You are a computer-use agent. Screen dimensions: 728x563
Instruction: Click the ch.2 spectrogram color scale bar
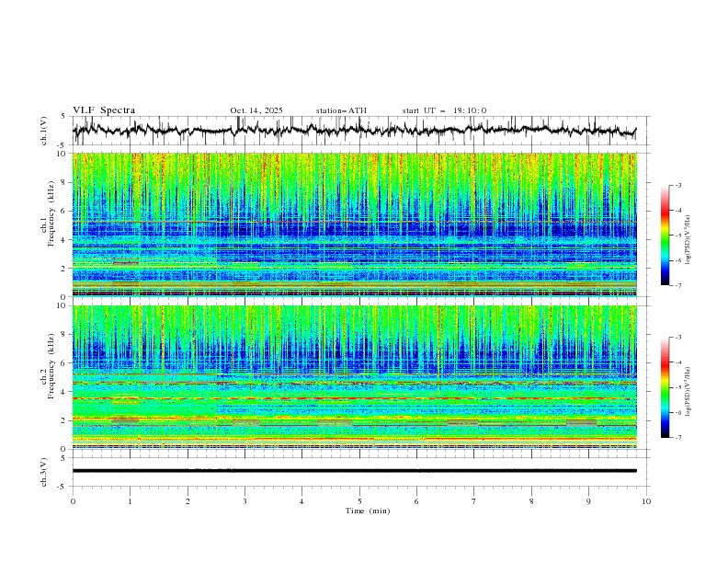(x=665, y=387)
